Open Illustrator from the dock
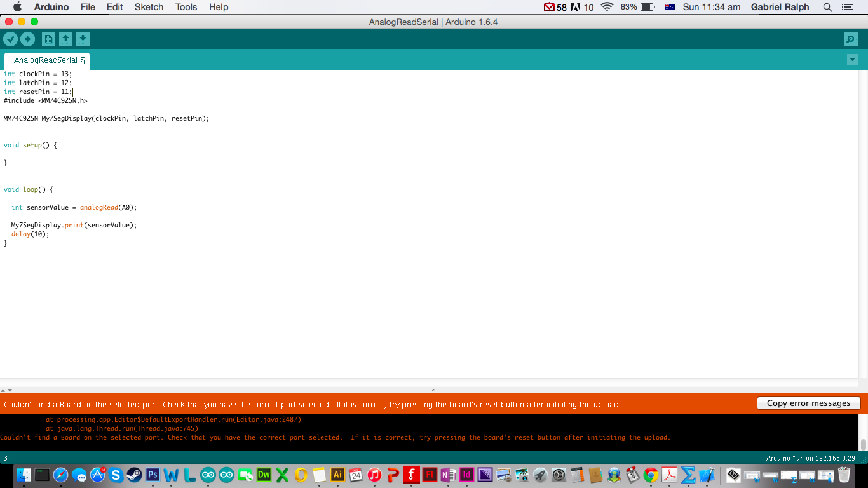This screenshot has width=868, height=488. 337,475
